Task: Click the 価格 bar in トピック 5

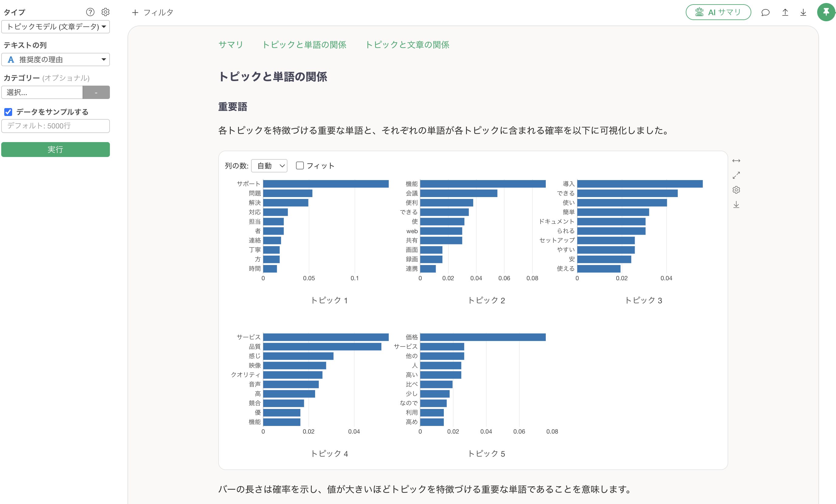Action: pyautogui.click(x=483, y=337)
